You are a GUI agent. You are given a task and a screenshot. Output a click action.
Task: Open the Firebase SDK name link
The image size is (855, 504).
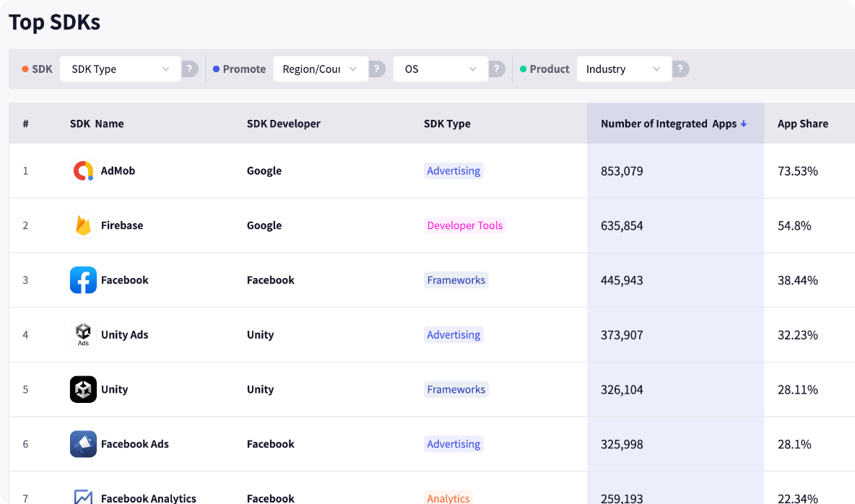[x=122, y=225]
